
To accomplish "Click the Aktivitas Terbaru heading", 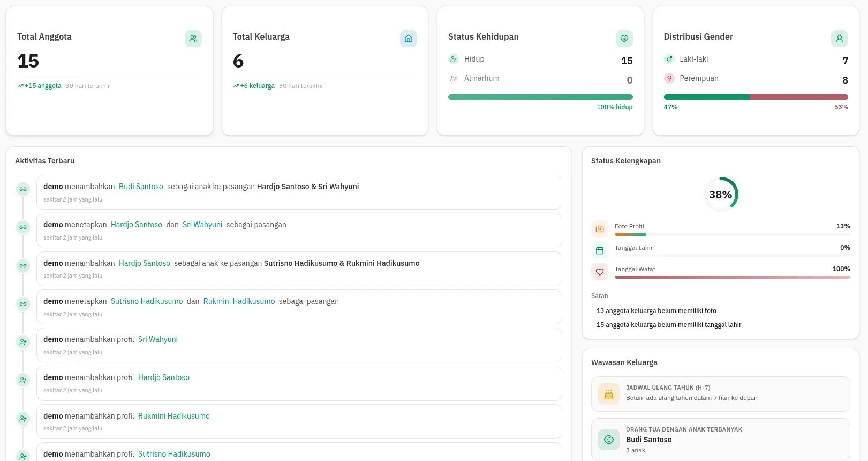I will (x=45, y=161).
